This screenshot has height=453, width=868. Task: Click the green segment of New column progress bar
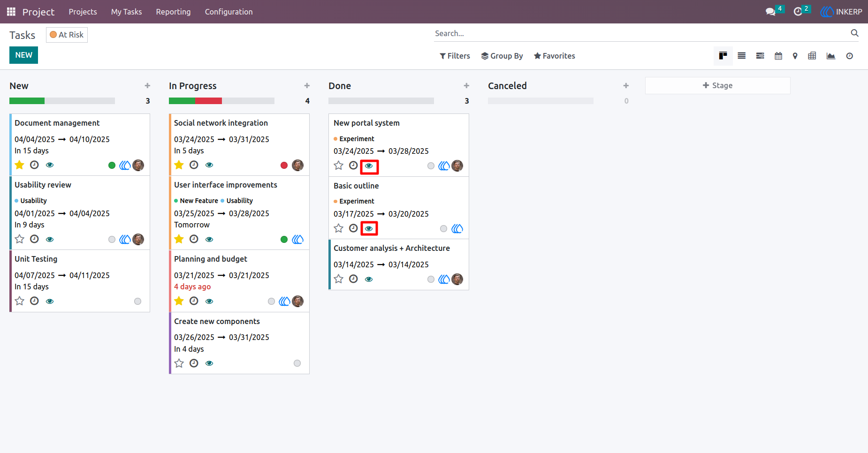pyautogui.click(x=27, y=101)
